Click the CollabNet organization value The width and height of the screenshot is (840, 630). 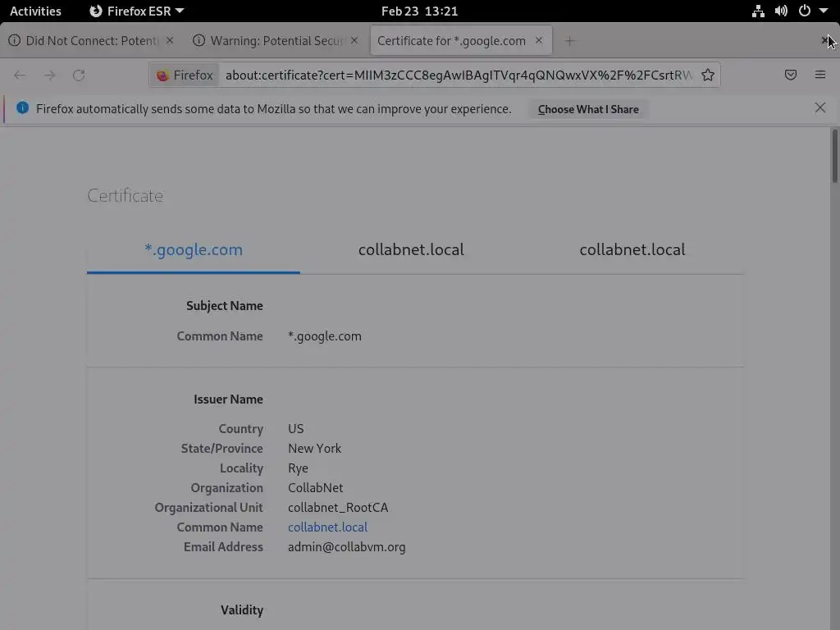point(316,488)
